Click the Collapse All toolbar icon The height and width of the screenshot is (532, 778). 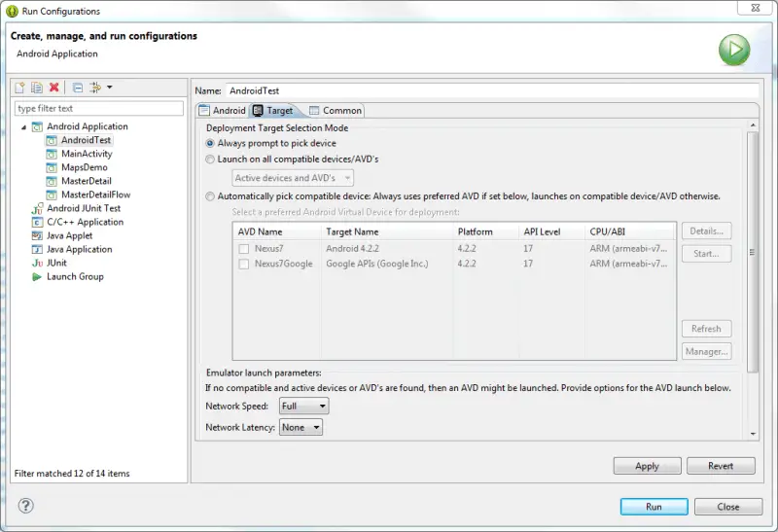click(x=77, y=89)
